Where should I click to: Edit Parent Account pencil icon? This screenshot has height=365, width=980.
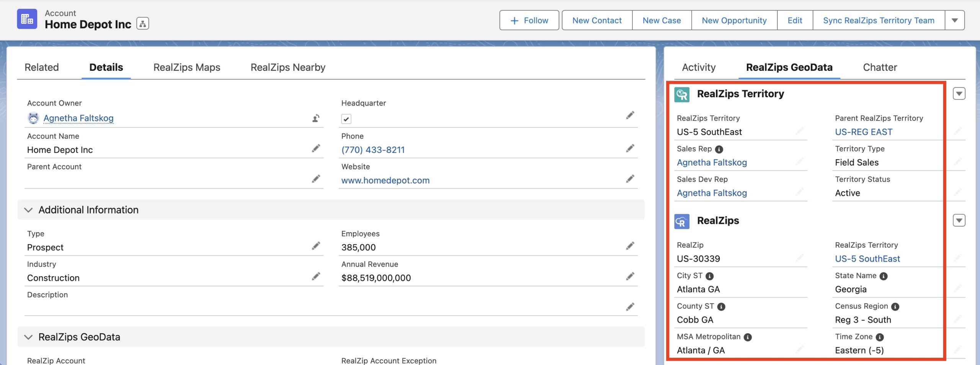tap(316, 179)
